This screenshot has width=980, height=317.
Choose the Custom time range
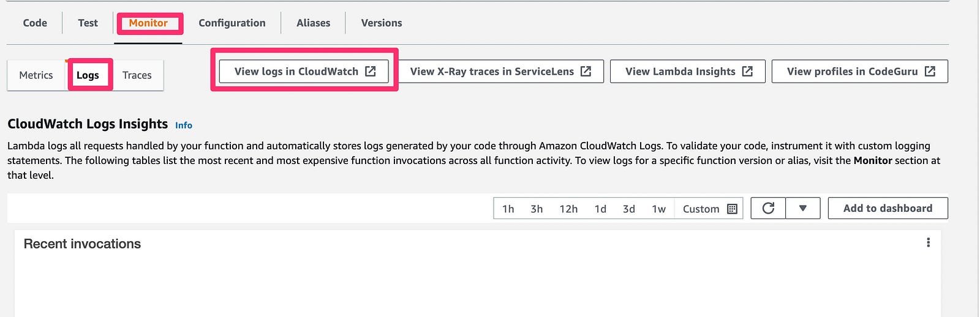click(701, 209)
